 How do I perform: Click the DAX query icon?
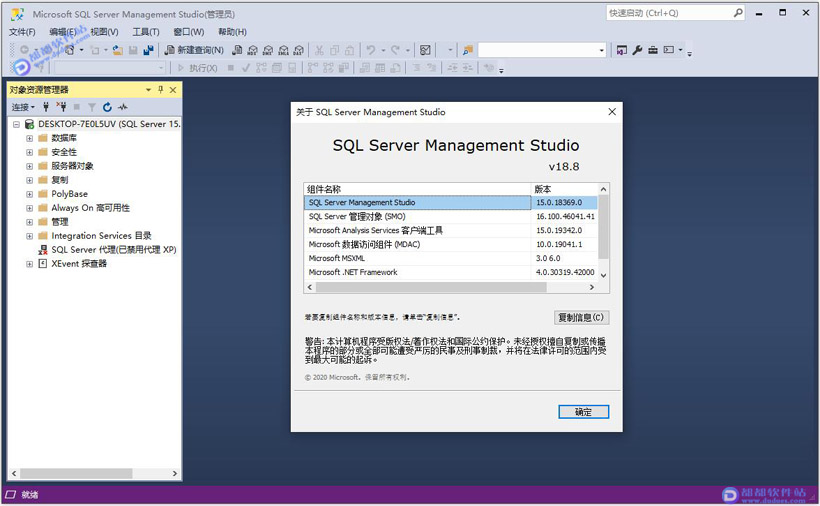pyautogui.click(x=299, y=50)
